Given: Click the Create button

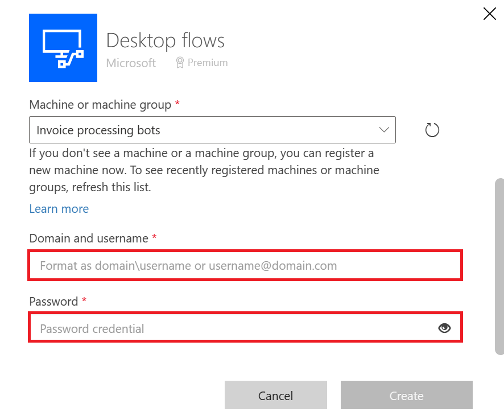Looking at the screenshot, I should click(406, 395).
